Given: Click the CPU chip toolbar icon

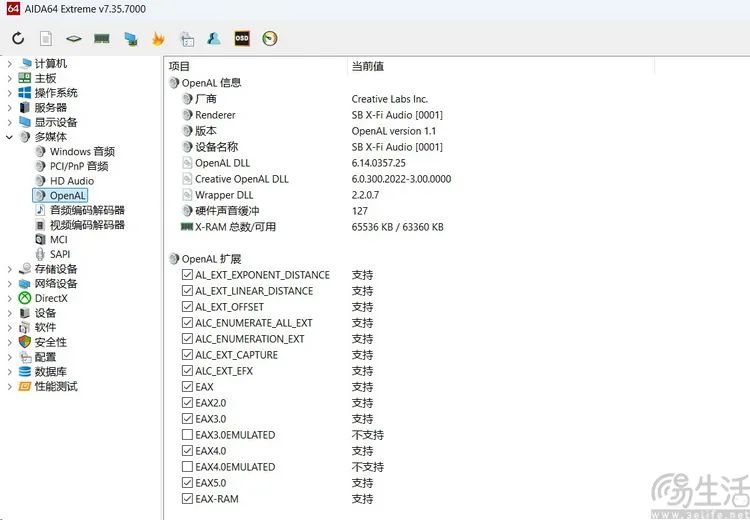Looking at the screenshot, I should [74, 39].
